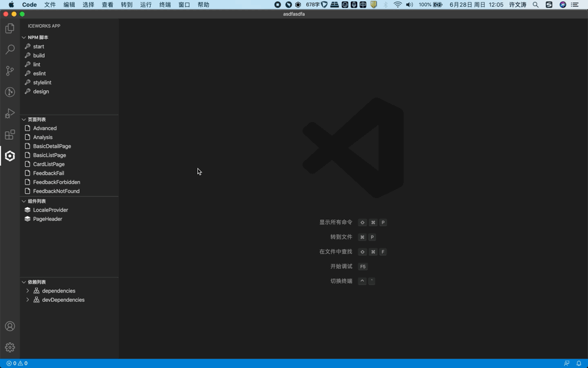Open the FeedbackForbidden page
This screenshot has height=368, width=588.
coord(69,183)
